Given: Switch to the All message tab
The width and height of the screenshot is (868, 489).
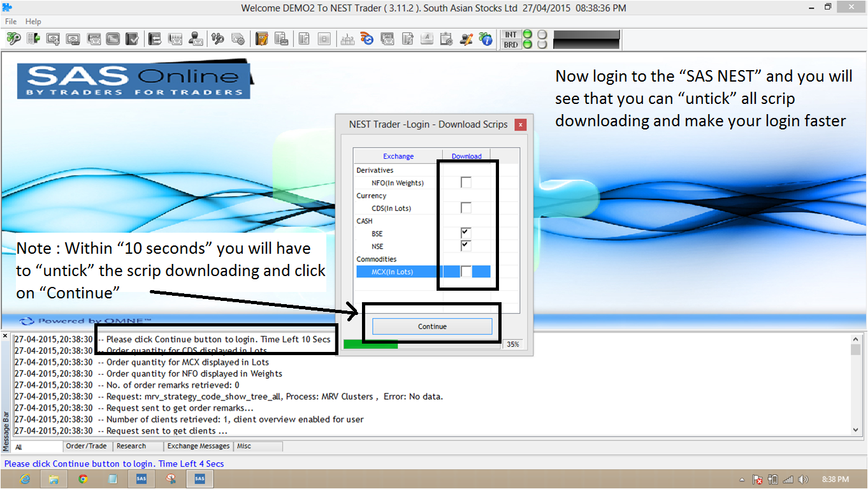Looking at the screenshot, I should [x=38, y=447].
